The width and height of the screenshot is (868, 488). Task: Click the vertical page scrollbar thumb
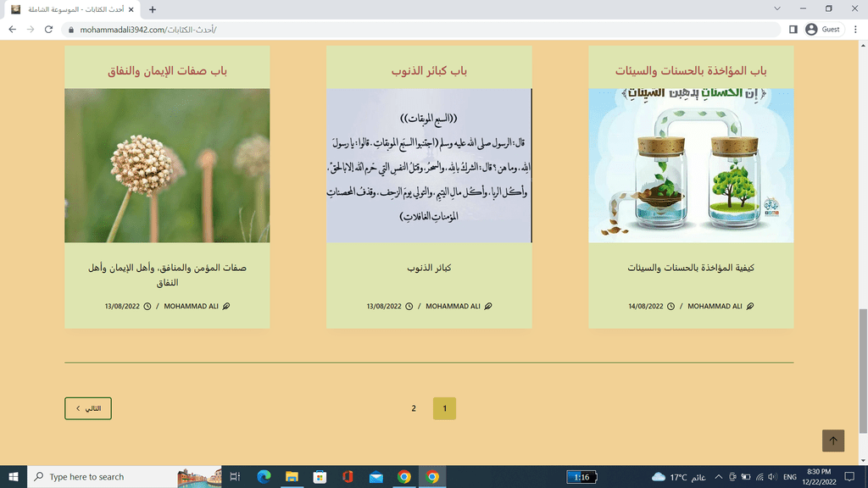[x=863, y=371]
